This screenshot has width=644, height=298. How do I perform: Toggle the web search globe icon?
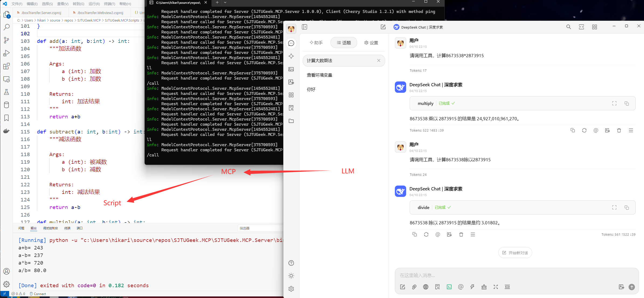pyautogui.click(x=426, y=287)
